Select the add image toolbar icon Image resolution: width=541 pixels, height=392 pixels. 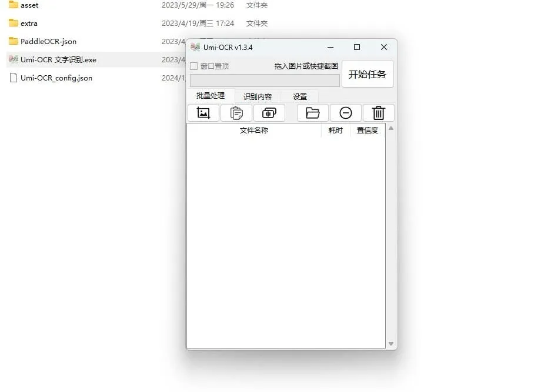point(203,113)
